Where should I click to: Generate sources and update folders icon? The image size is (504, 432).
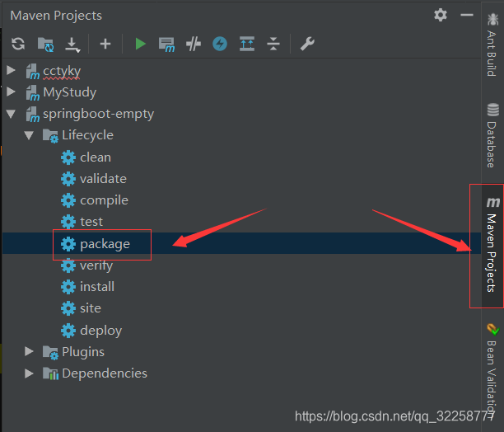coord(45,44)
